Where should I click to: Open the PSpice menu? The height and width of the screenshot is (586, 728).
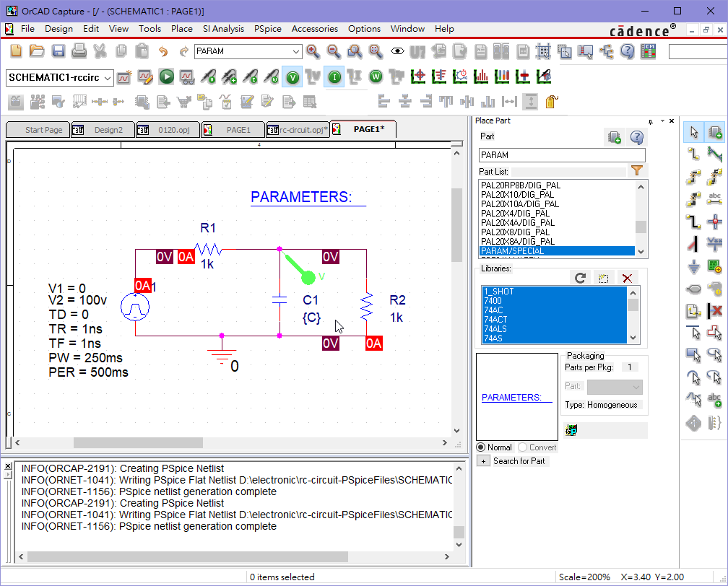267,29
